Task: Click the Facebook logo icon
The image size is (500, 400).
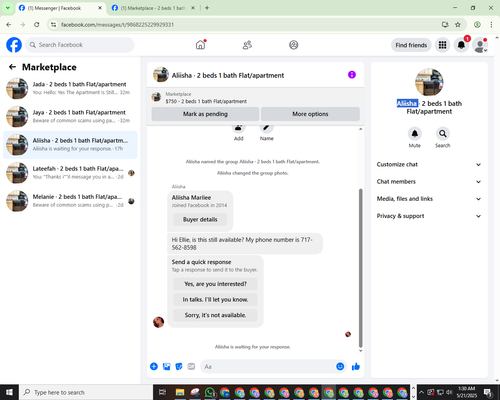Action: tap(14, 45)
